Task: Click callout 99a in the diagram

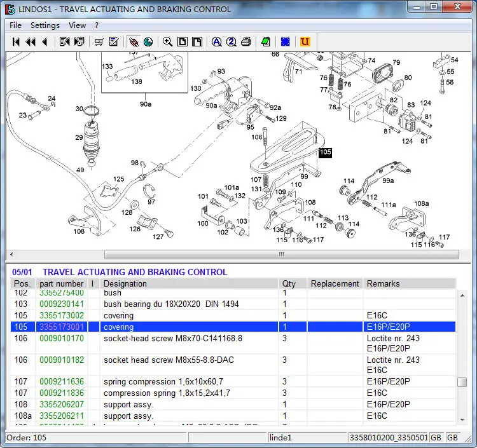Action: pyautogui.click(x=388, y=181)
